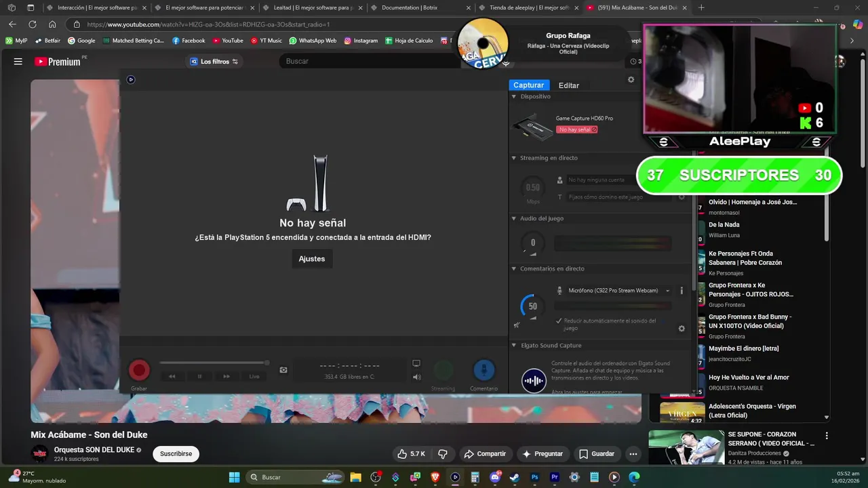Image resolution: width=868 pixels, height=488 pixels.
Task: Open the YT Music bookmark
Action: point(266,41)
